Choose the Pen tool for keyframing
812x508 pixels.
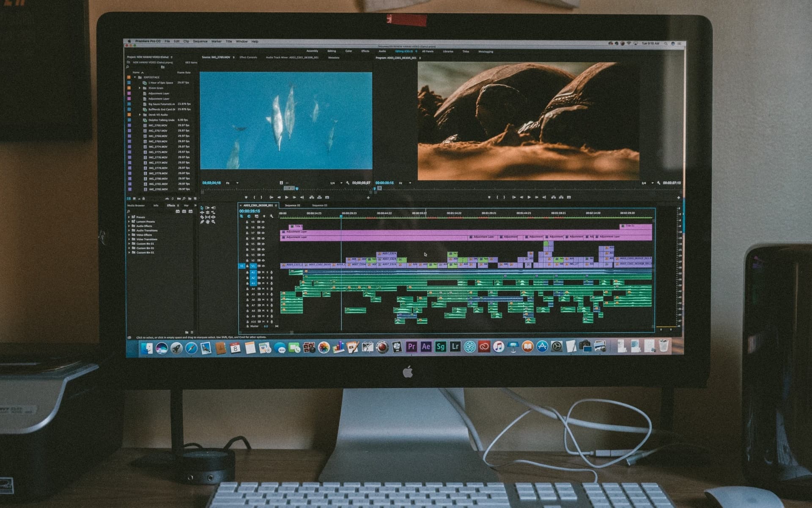click(202, 222)
